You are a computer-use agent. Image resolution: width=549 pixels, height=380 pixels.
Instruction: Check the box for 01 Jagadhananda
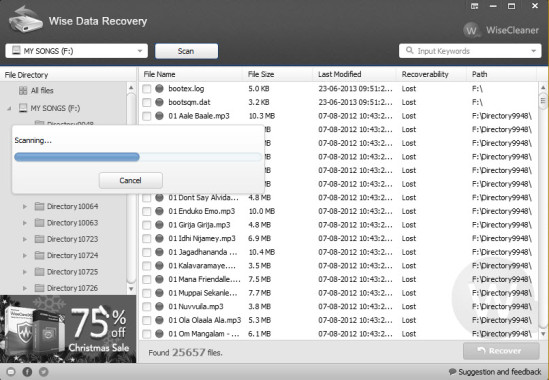click(147, 253)
